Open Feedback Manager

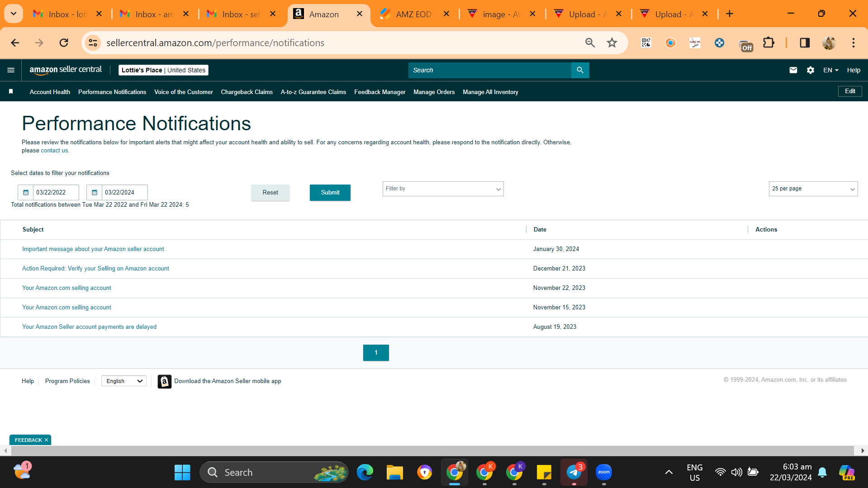coord(379,92)
